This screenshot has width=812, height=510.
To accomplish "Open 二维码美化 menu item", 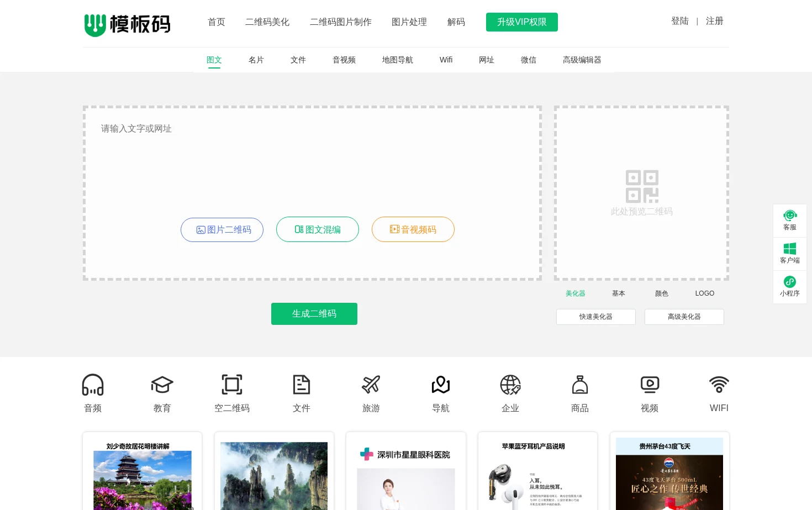I will pyautogui.click(x=267, y=22).
